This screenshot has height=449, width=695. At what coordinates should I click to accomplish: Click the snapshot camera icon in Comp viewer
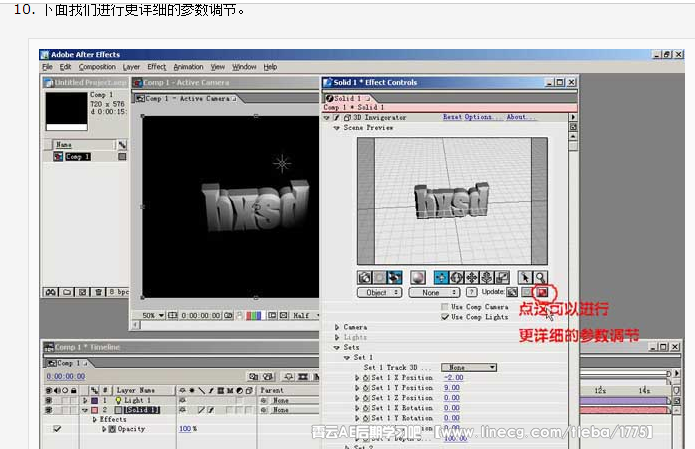click(228, 316)
